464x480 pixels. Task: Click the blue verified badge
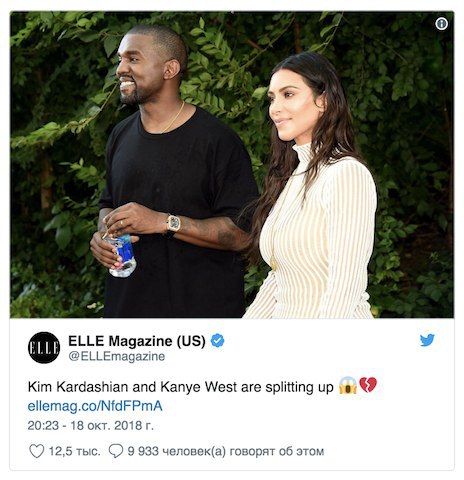[x=217, y=341]
